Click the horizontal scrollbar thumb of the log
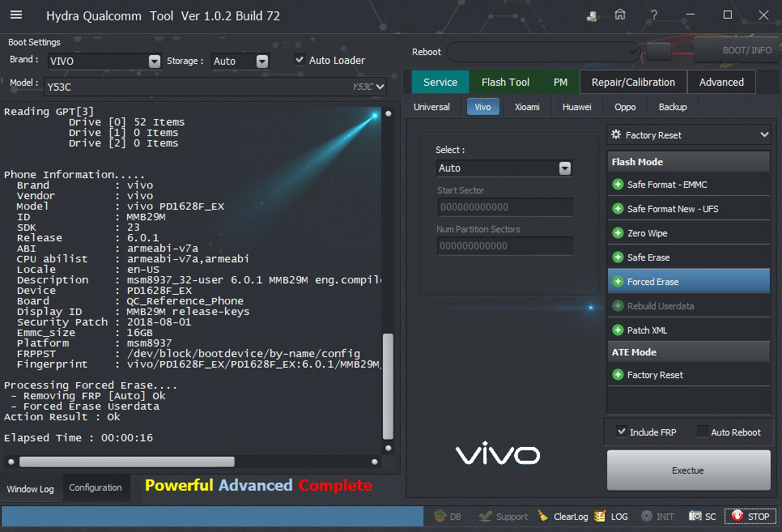 pos(126,462)
